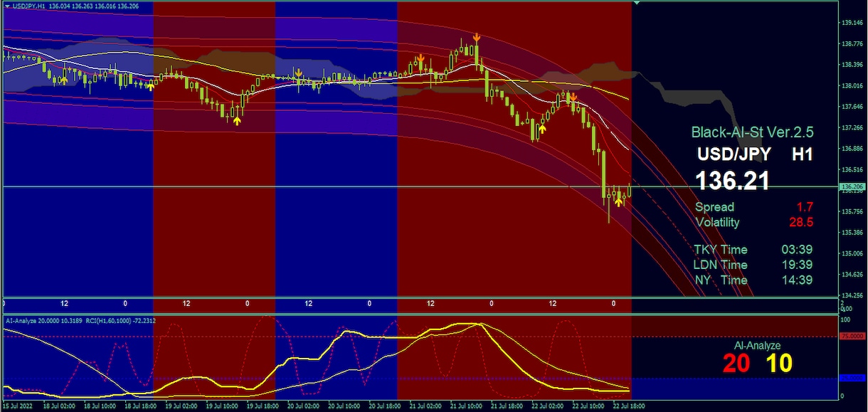Screen dimensions: 868x412
Task: Click the '15 Jul 2022' date on time axis
Action: [16, 406]
